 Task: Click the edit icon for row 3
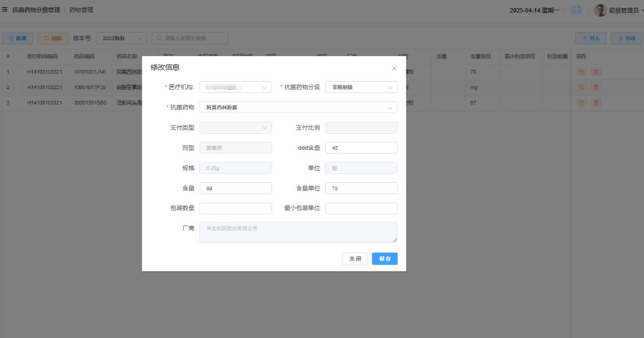[581, 102]
